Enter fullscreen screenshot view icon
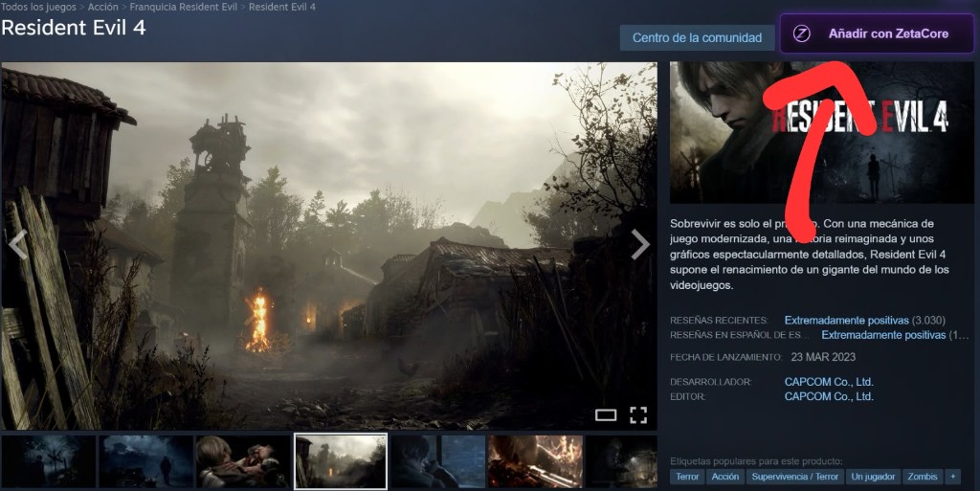Viewport: 980px width, 491px height. pos(638,415)
